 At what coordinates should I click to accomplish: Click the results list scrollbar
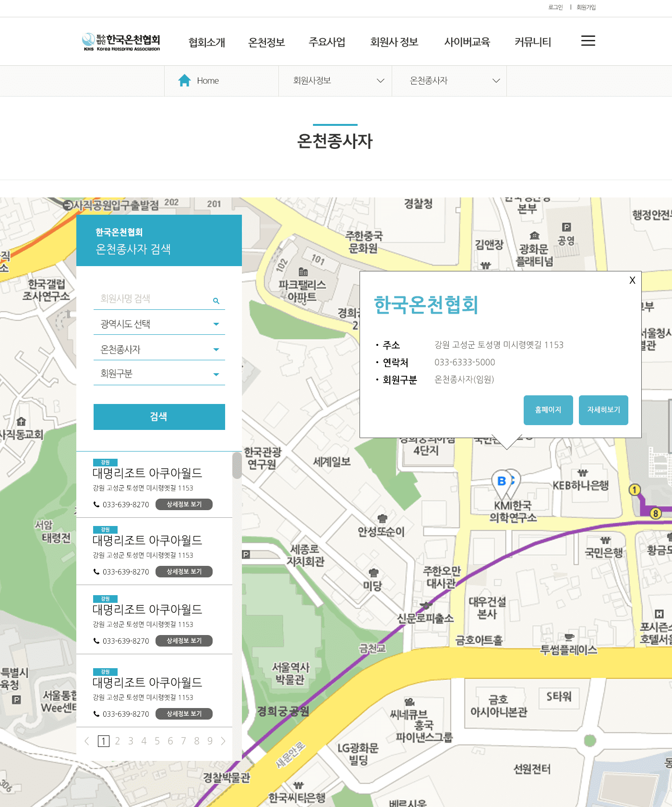[x=237, y=465]
